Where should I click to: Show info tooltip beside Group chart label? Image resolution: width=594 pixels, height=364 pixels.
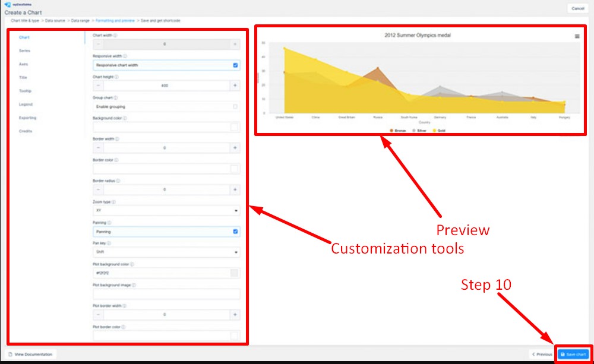116,98
